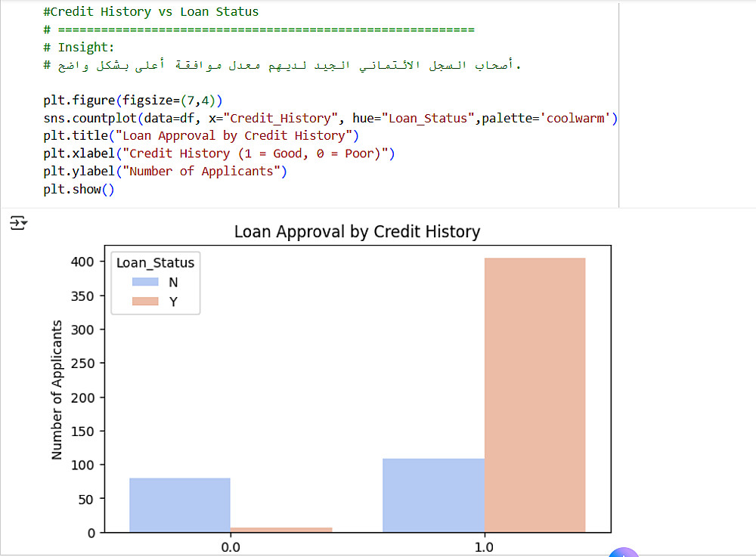The width and height of the screenshot is (756, 557).
Task: Click the y-axis tick 400
Action: click(82, 261)
